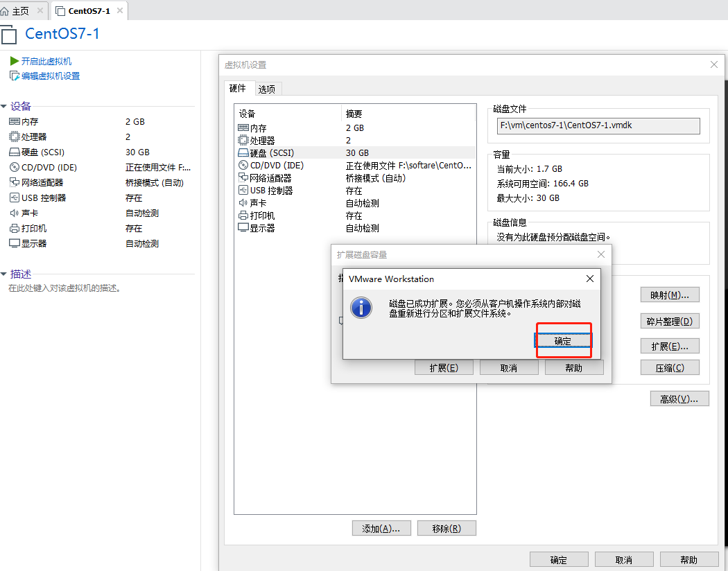Click 取消 in the expand disk capacity dialog
This screenshot has width=728, height=571.
(x=509, y=368)
